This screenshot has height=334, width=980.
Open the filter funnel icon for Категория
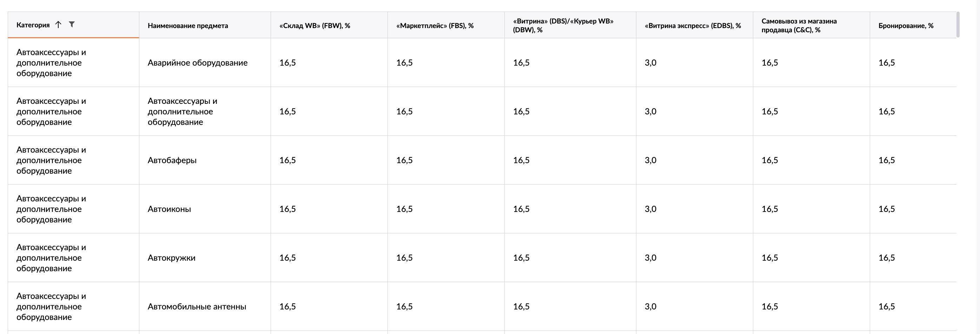(x=72, y=24)
